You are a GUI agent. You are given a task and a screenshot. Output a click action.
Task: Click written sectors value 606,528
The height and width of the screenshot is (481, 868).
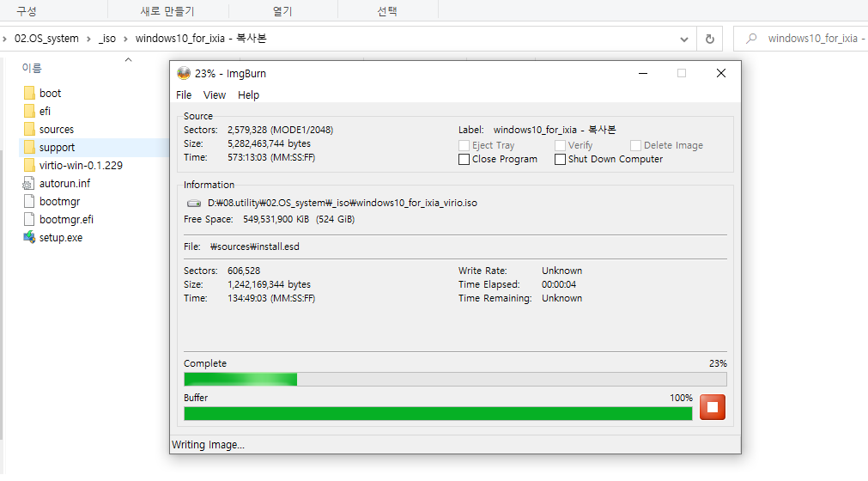(x=244, y=271)
